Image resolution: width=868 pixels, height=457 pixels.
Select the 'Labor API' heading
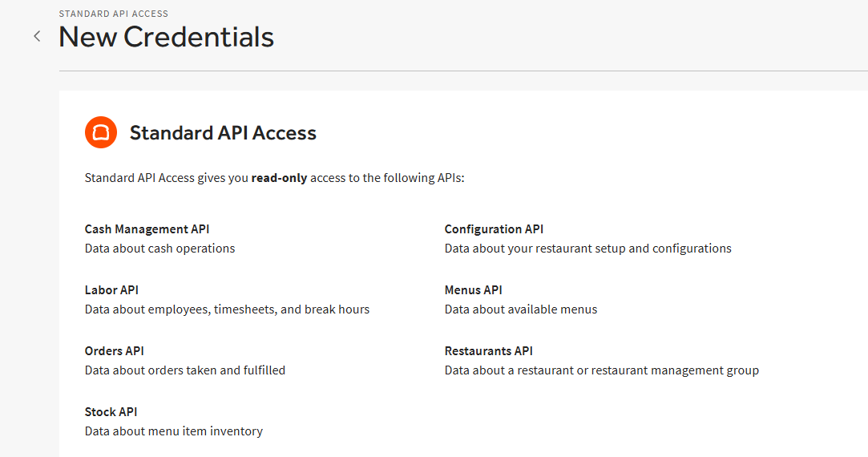point(111,290)
